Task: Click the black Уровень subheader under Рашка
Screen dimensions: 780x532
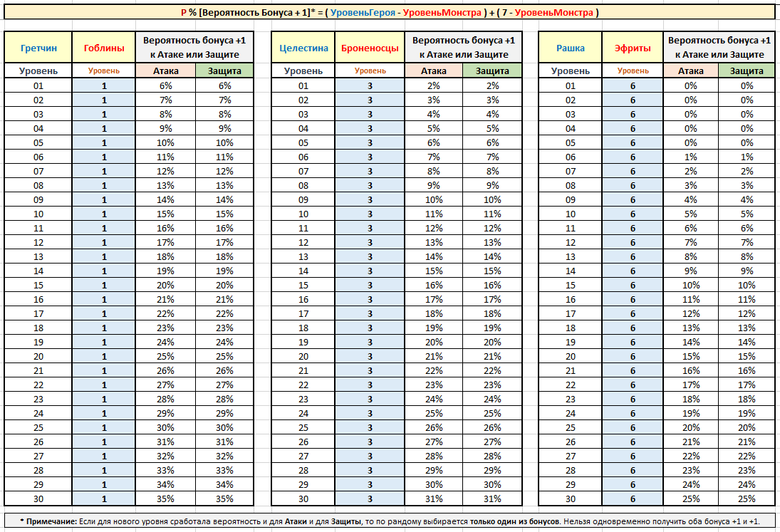Action: 570,71
